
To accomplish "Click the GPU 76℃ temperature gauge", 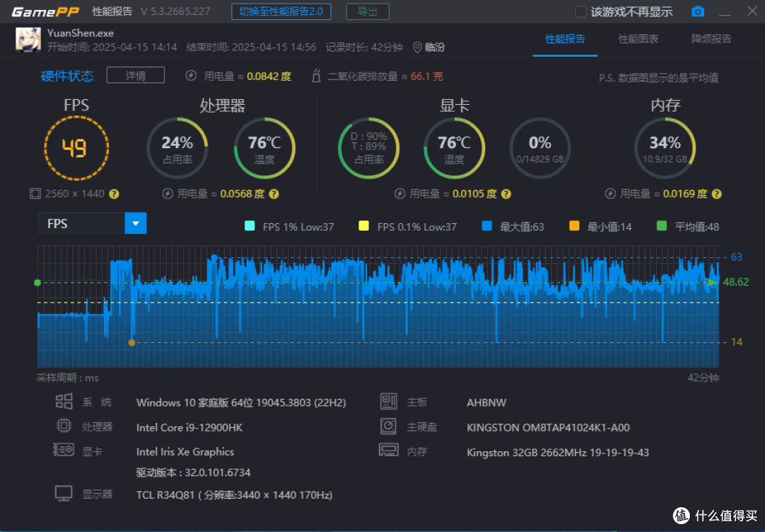I will click(x=454, y=148).
